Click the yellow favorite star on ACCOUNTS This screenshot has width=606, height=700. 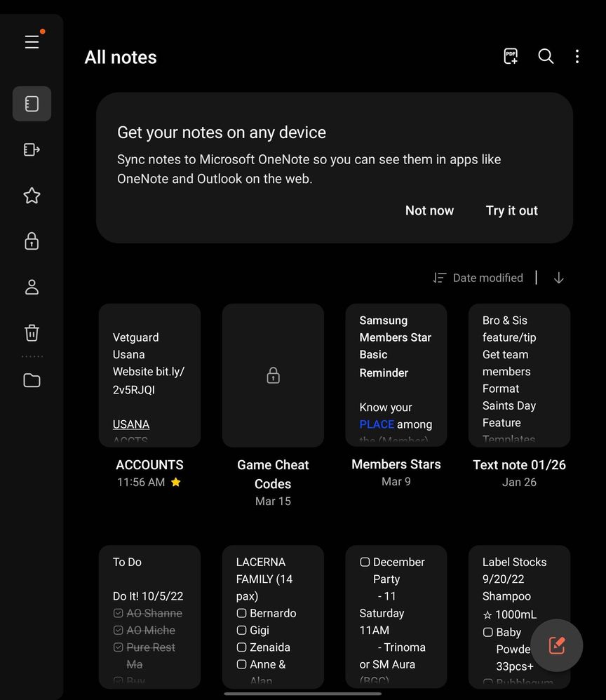(176, 482)
